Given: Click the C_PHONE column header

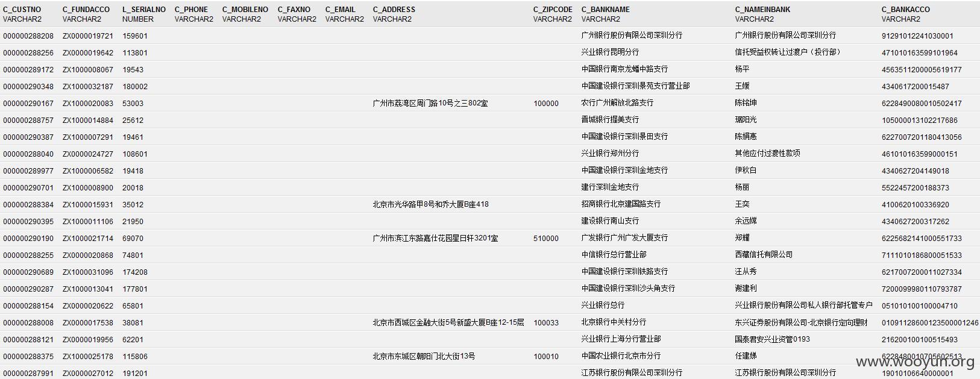Looking at the screenshot, I should 191,10.
